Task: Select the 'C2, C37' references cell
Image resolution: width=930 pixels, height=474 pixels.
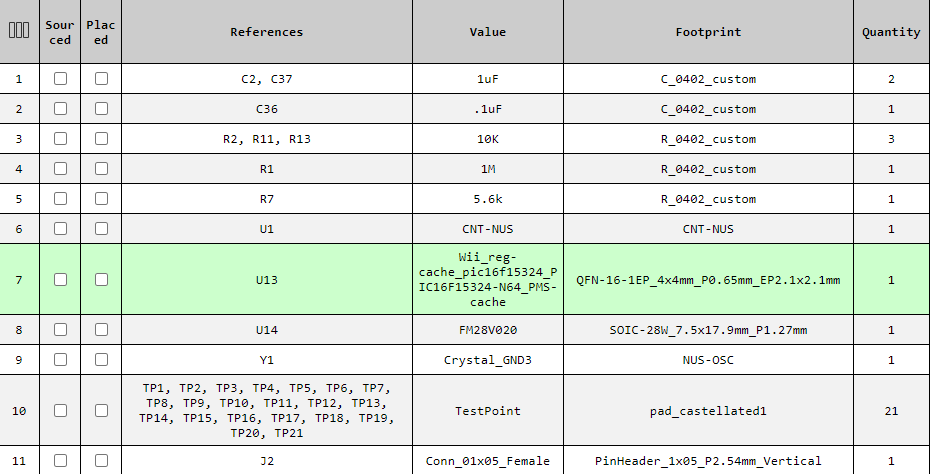Action: click(x=267, y=79)
